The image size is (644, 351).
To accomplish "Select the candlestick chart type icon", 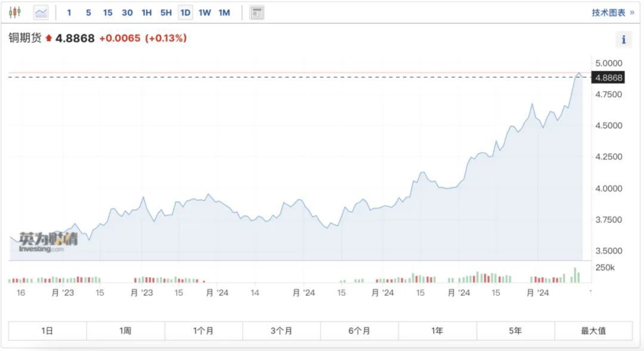I will tap(15, 13).
